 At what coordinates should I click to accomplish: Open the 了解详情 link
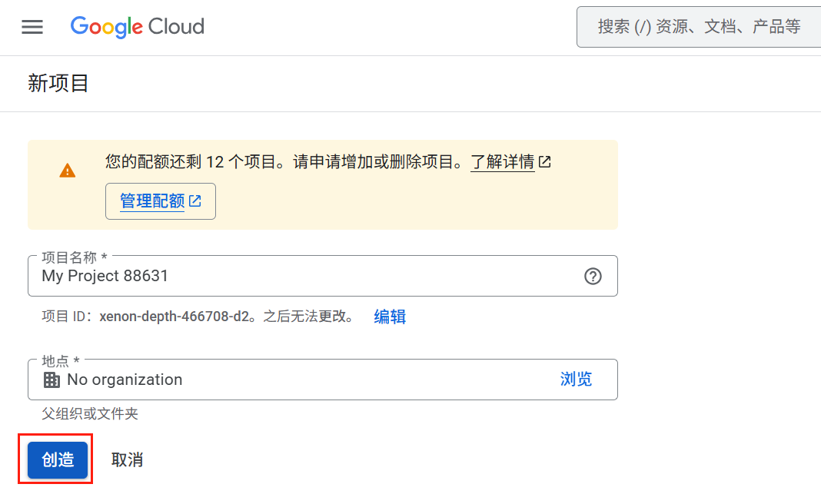(x=502, y=162)
